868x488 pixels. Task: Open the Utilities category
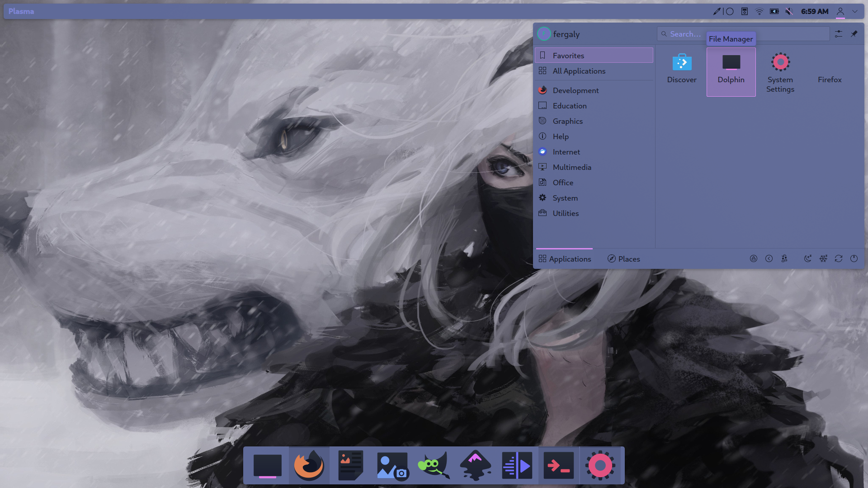[x=594, y=213]
